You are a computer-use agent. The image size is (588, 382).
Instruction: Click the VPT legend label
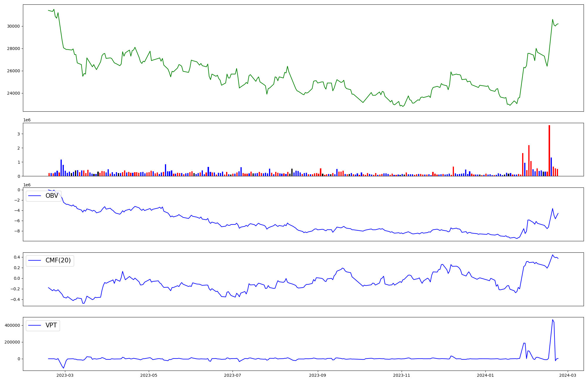(51, 325)
